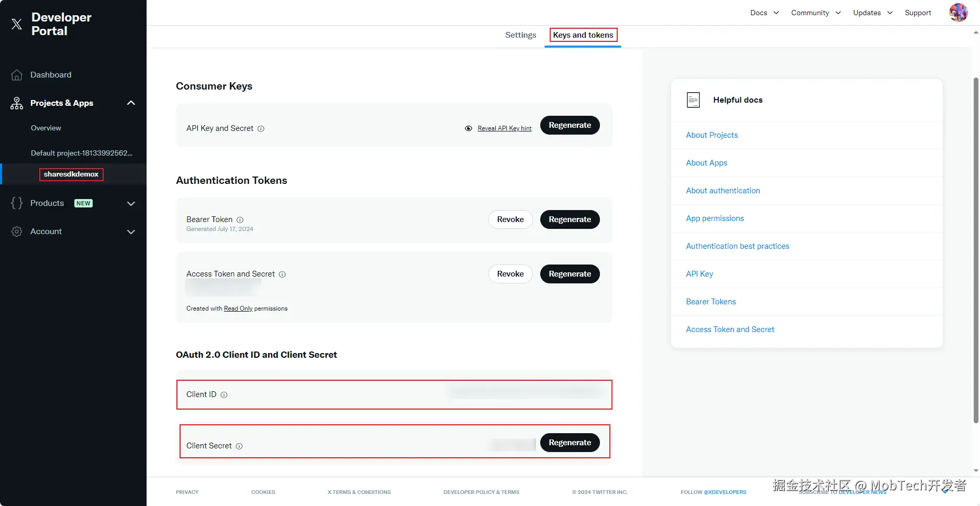Click info icon beside Client Secret
Screen dimensions: 980x506
tap(239, 446)
